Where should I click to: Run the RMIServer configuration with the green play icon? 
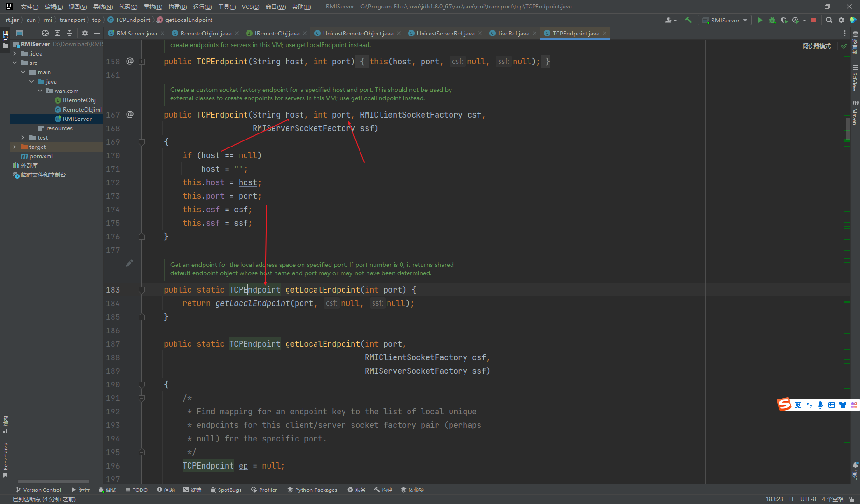[x=760, y=20]
